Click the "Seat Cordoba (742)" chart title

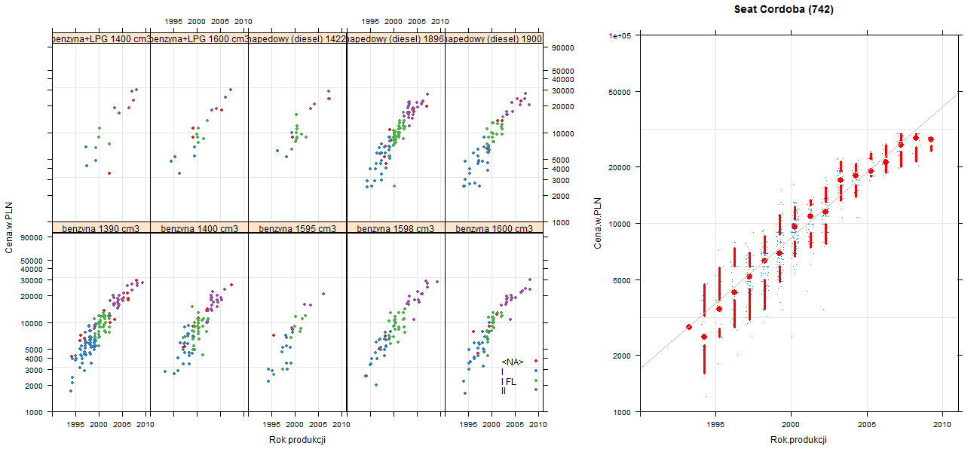[x=784, y=10]
